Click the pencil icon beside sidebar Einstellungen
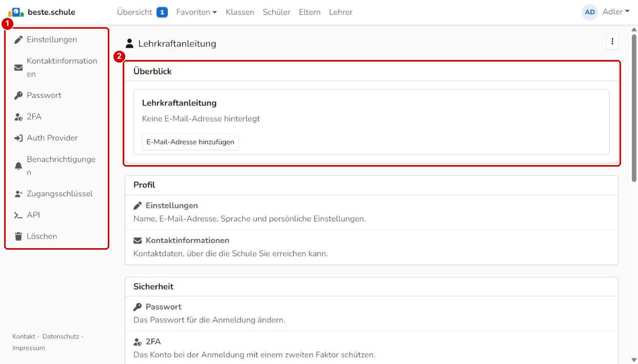 18,39
